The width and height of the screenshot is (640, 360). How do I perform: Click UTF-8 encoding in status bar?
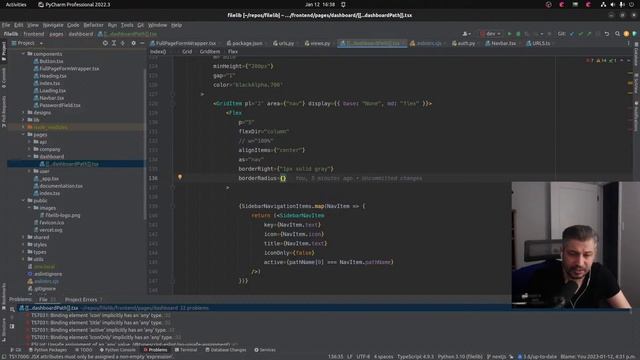363,356
